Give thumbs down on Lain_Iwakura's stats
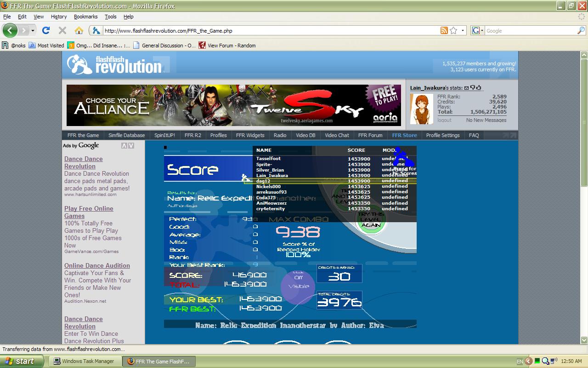This screenshot has width=588, height=368. 473,87
